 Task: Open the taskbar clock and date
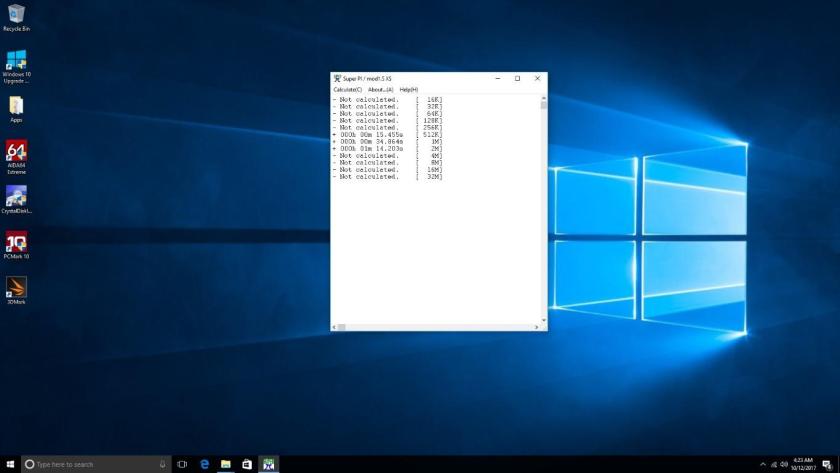point(803,464)
